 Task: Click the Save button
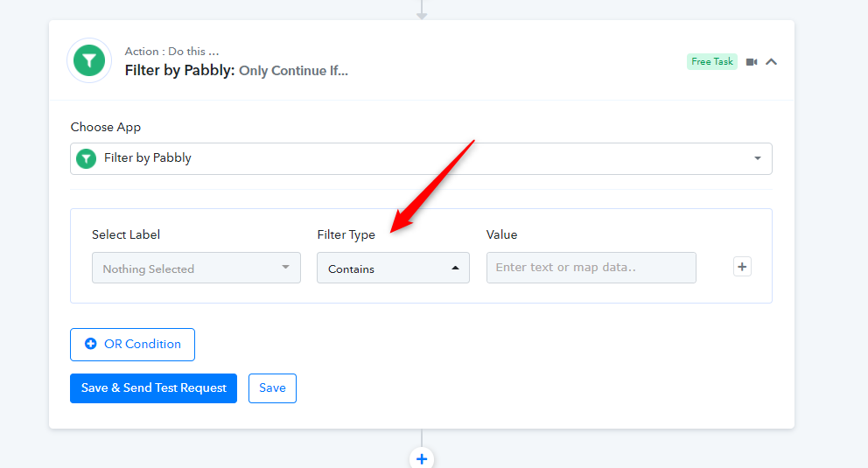coord(272,388)
